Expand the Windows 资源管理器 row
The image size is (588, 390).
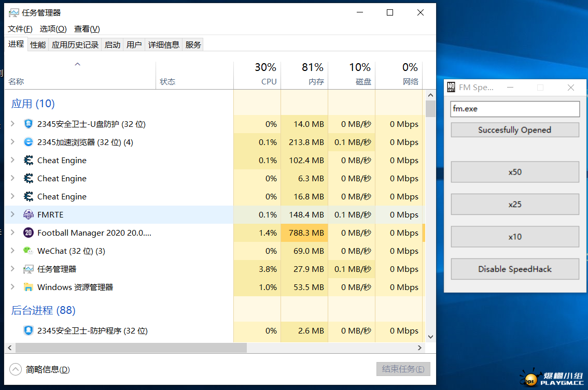coord(13,286)
